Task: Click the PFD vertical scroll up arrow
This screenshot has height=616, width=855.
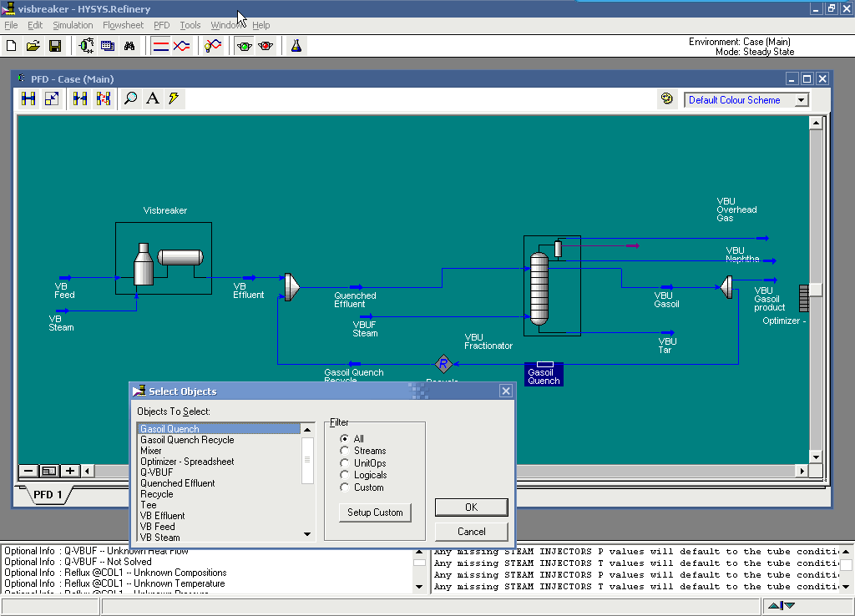Action: pyautogui.click(x=816, y=123)
